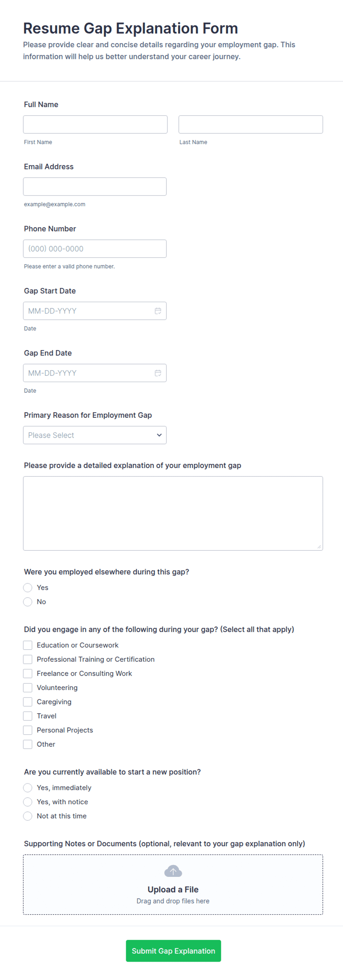Focus the Last Name text box
This screenshot has height=980, width=343.
(250, 125)
